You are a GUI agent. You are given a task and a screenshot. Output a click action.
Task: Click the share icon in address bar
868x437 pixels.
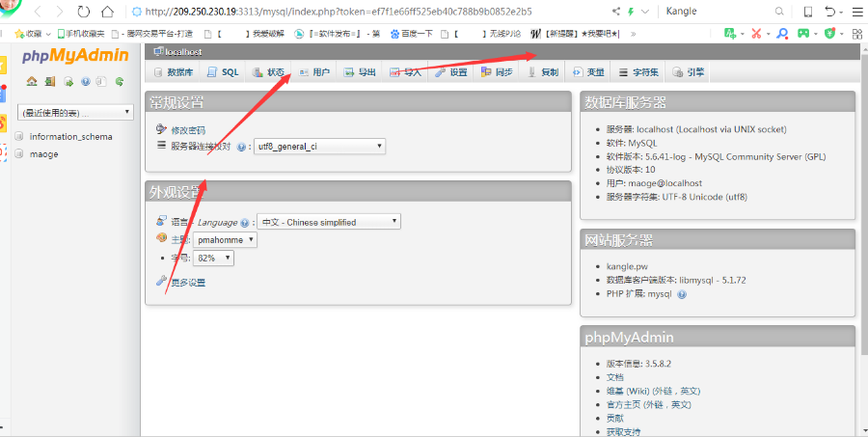coord(616,11)
